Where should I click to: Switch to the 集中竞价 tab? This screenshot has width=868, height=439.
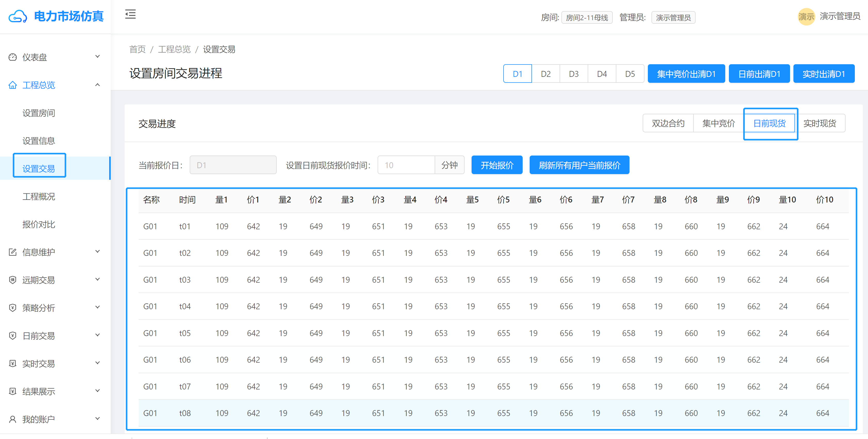click(719, 123)
